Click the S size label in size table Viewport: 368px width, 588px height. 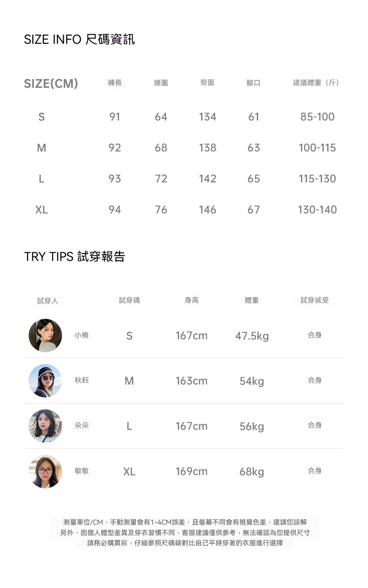(42, 117)
